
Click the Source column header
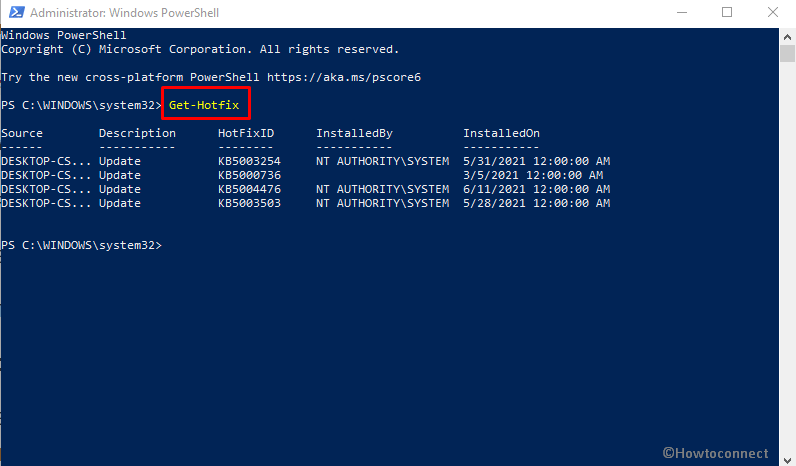coord(22,133)
